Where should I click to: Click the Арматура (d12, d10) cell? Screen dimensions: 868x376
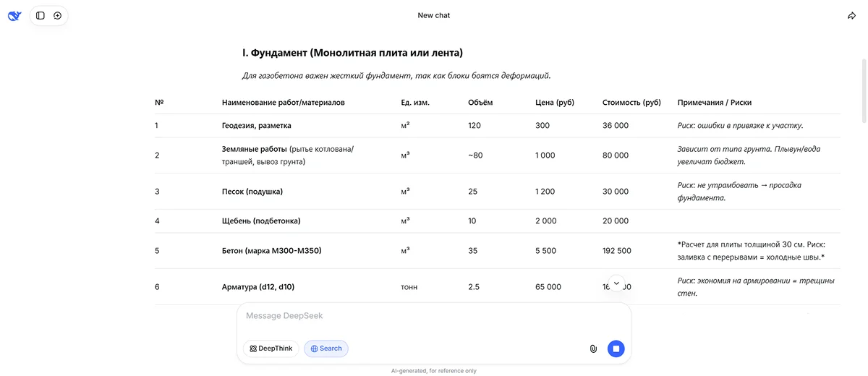pyautogui.click(x=258, y=287)
